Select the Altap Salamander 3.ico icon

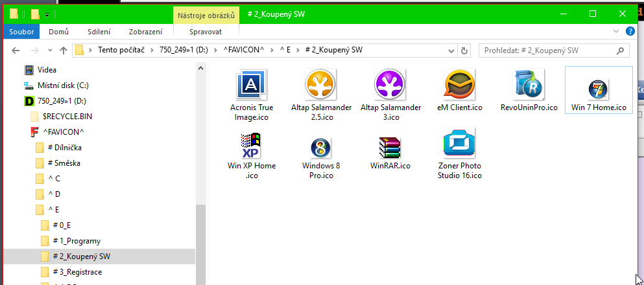pos(390,85)
